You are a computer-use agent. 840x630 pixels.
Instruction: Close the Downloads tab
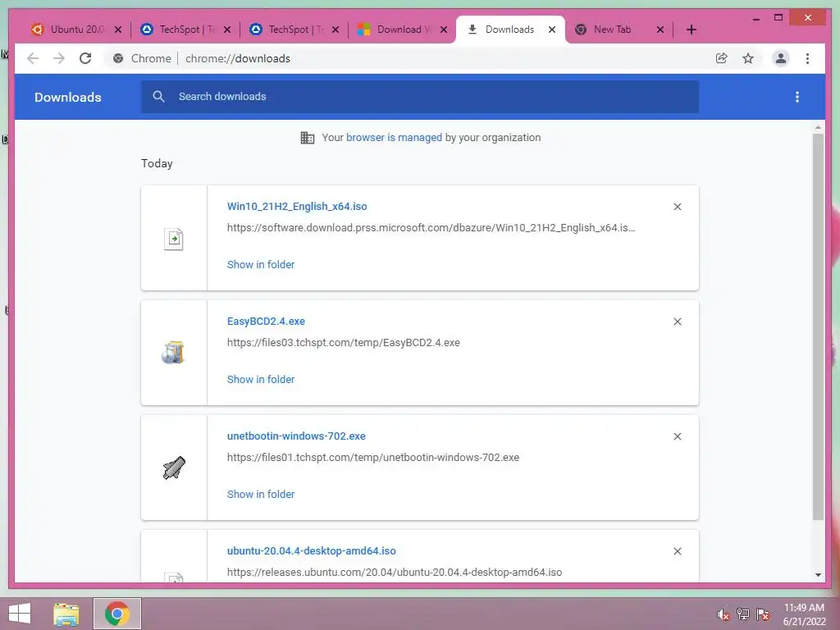pyautogui.click(x=552, y=30)
